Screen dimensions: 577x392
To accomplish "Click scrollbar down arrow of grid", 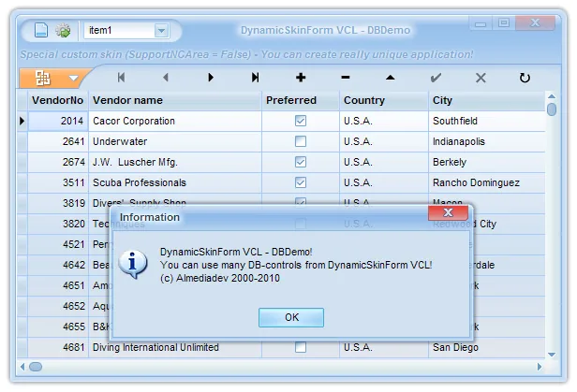I will pyautogui.click(x=551, y=355).
